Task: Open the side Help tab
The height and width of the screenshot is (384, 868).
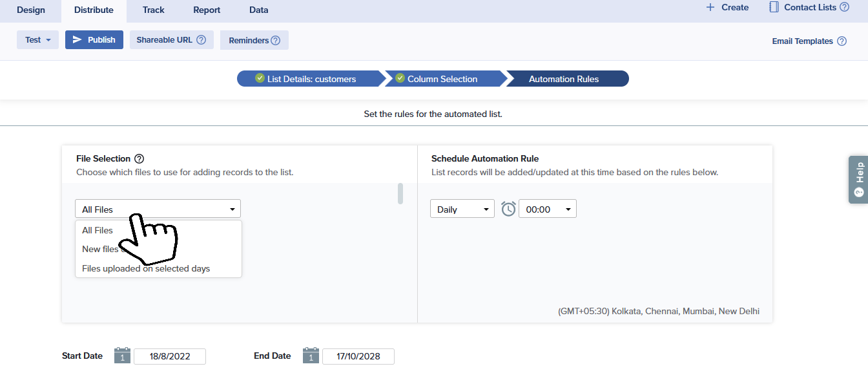Action: click(x=858, y=179)
